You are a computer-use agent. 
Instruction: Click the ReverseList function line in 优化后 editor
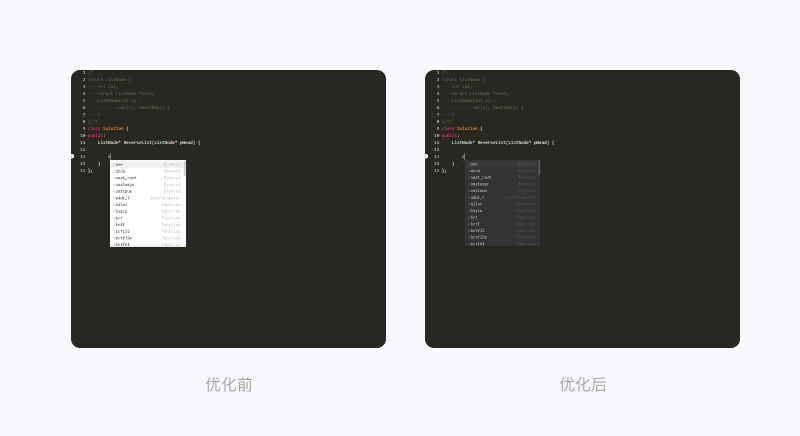click(503, 143)
